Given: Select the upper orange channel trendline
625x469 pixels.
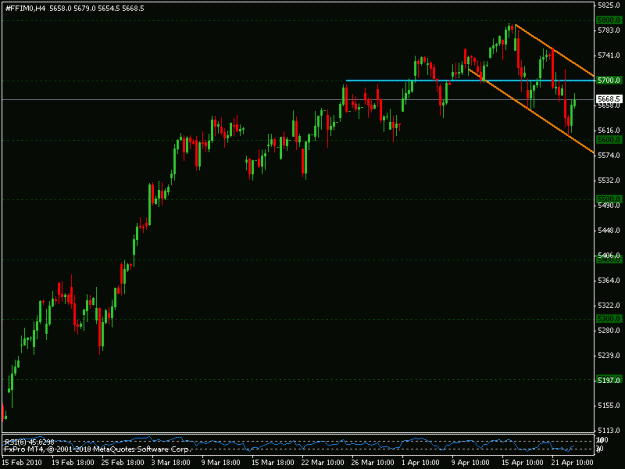Looking at the screenshot, I should tap(555, 50).
